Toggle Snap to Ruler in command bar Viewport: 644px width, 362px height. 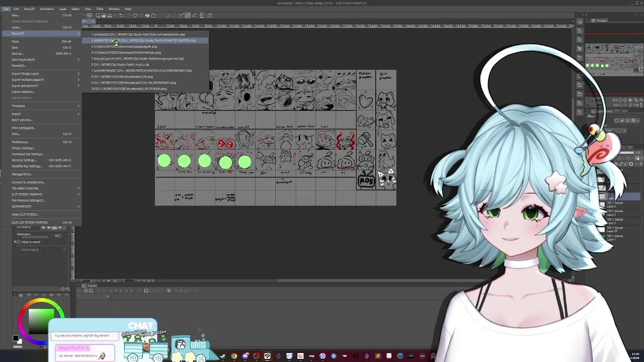[181, 15]
